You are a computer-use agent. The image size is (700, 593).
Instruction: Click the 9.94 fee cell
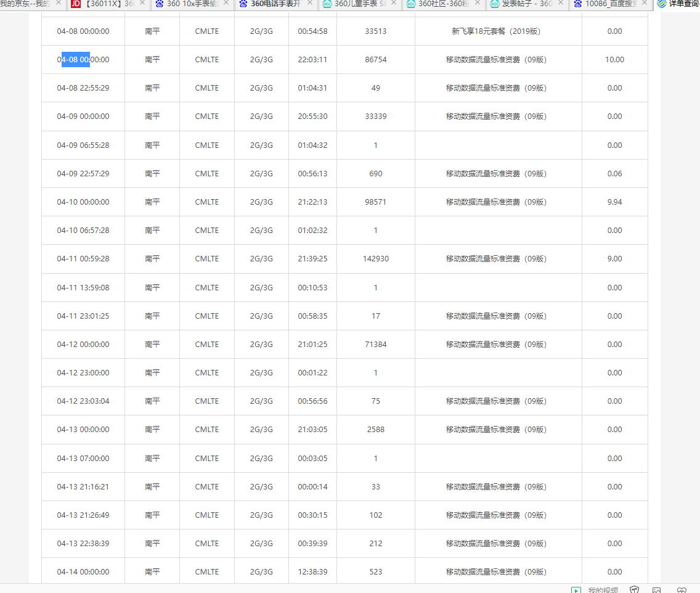tap(615, 202)
